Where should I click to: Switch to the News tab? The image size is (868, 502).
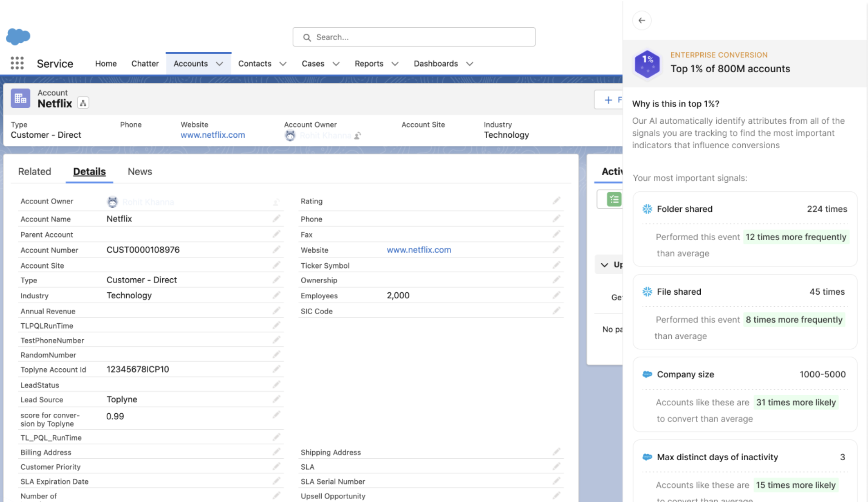140,171
